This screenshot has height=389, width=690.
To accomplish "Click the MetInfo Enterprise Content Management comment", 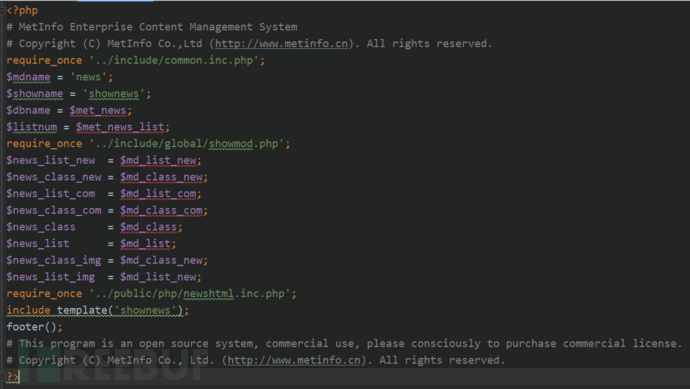I will 152,27.
